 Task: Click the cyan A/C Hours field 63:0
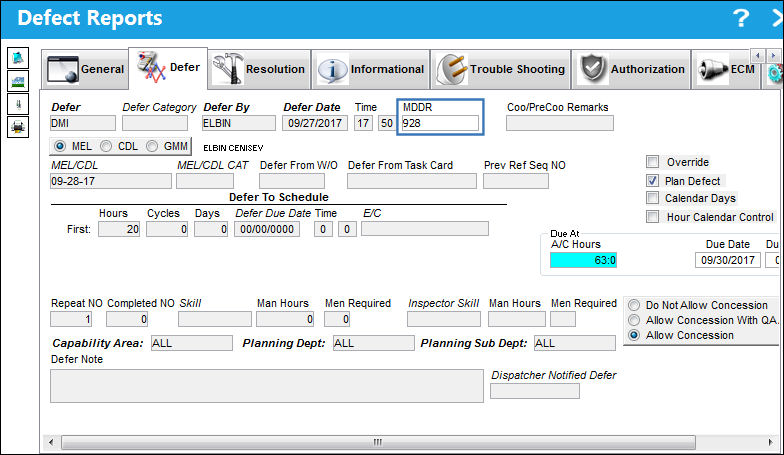584,260
